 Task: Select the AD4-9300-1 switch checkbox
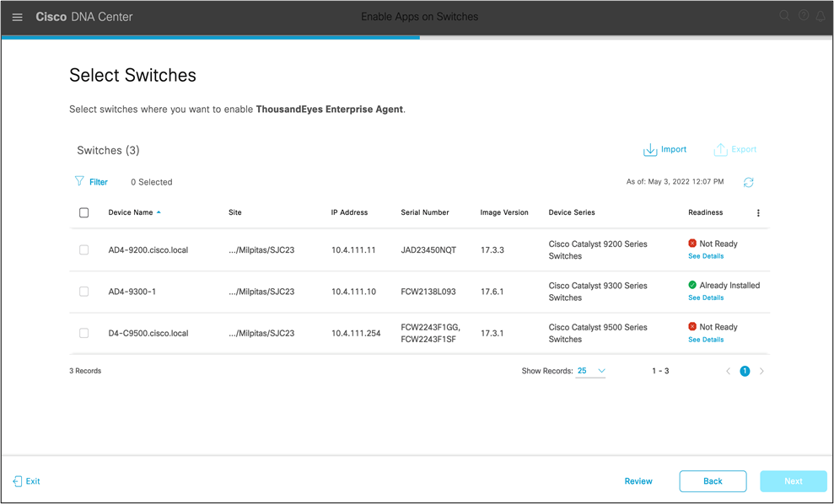tap(83, 291)
